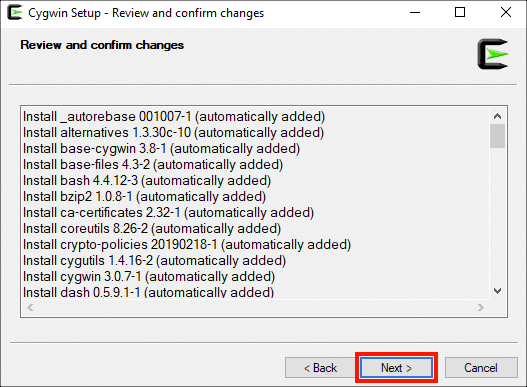
Task: Select the 'Install base-cygwin 3.8-1' line
Action: 161,149
